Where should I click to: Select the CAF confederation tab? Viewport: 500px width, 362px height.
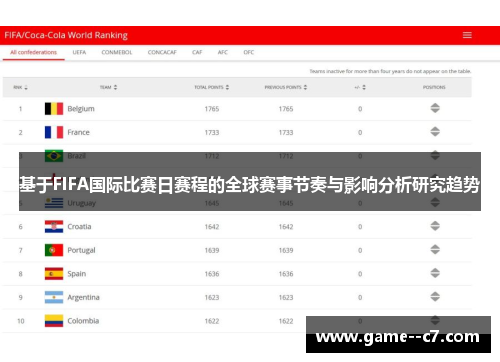click(x=197, y=52)
